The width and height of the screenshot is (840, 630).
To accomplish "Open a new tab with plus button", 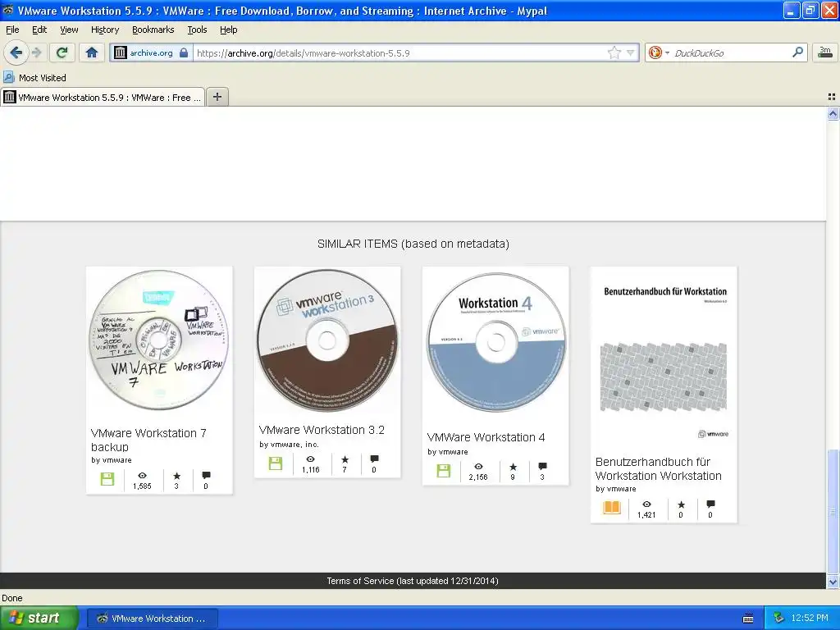I will pyautogui.click(x=217, y=97).
